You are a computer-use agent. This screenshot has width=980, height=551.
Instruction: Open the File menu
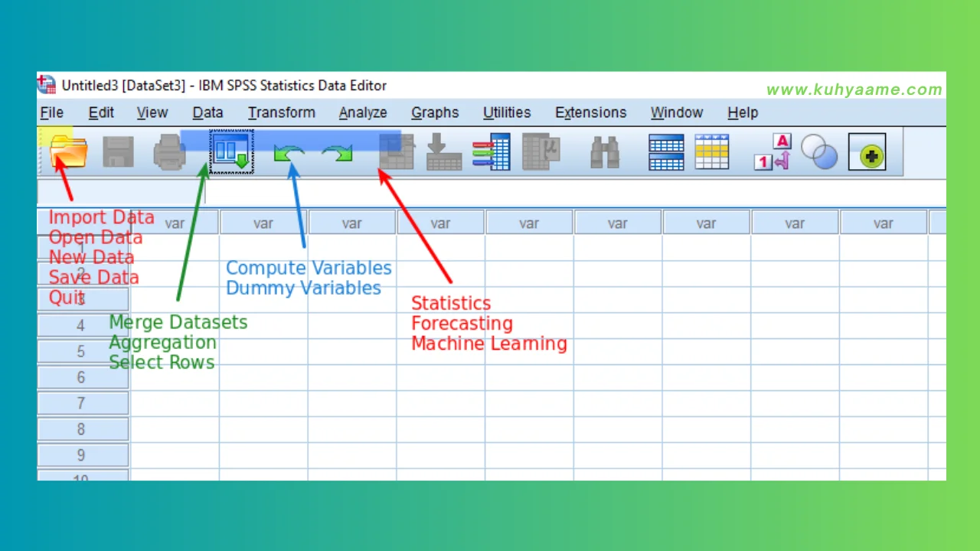(52, 112)
